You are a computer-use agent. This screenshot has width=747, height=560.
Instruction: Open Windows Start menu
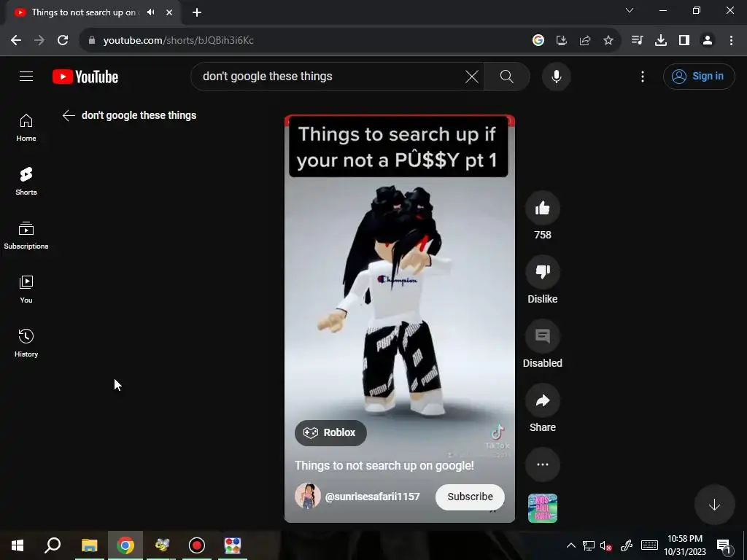(18, 545)
